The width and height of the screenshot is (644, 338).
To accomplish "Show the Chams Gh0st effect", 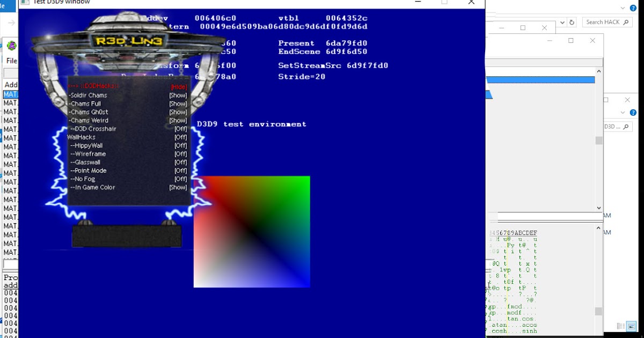I will tap(177, 112).
